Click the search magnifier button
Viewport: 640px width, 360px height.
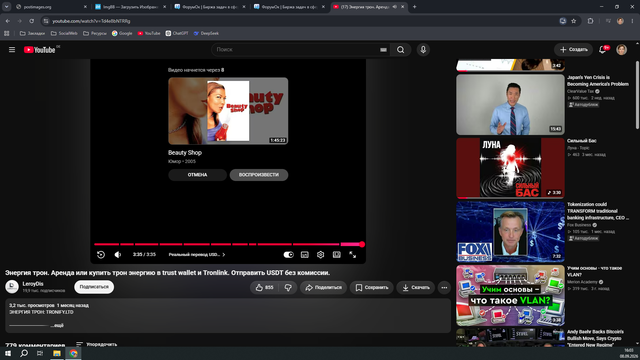click(400, 50)
